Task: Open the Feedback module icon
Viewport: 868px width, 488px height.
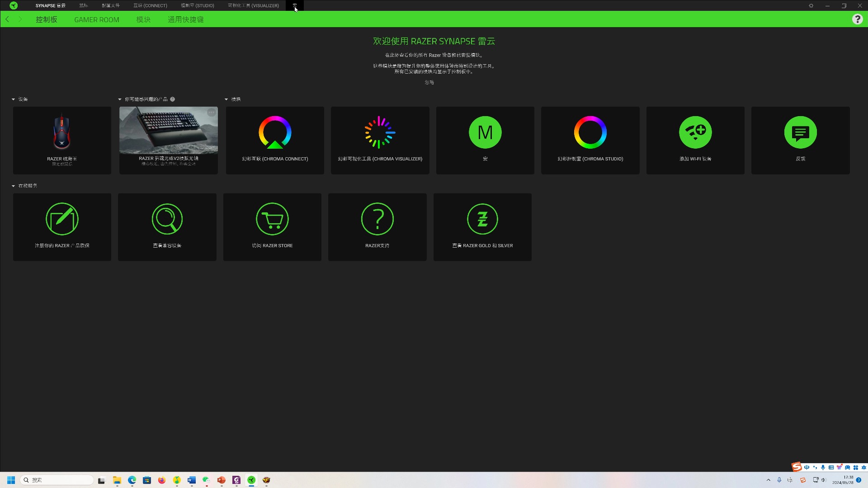Action: [x=800, y=132]
